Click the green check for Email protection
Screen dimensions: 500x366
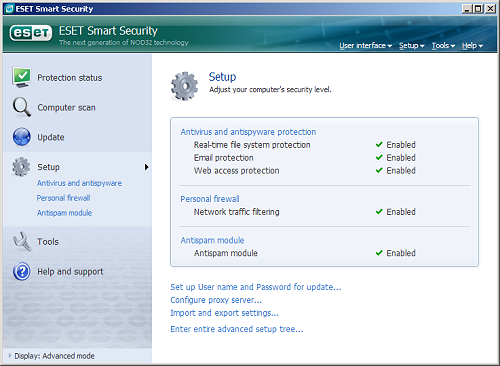point(379,157)
